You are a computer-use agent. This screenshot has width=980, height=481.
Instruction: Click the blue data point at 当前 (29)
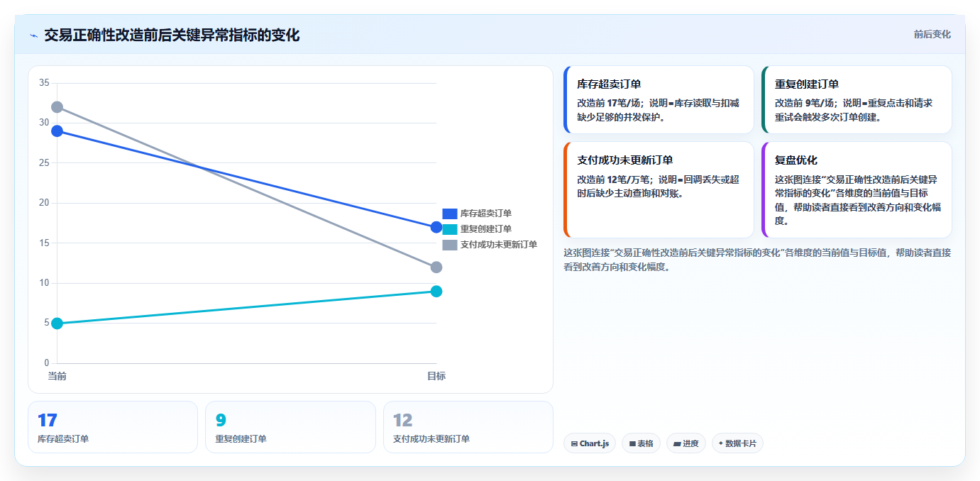click(x=57, y=131)
